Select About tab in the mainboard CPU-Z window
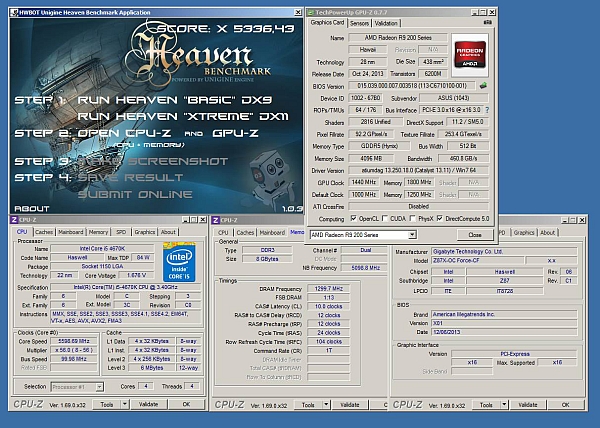This screenshot has height=428, width=600. [x=548, y=232]
